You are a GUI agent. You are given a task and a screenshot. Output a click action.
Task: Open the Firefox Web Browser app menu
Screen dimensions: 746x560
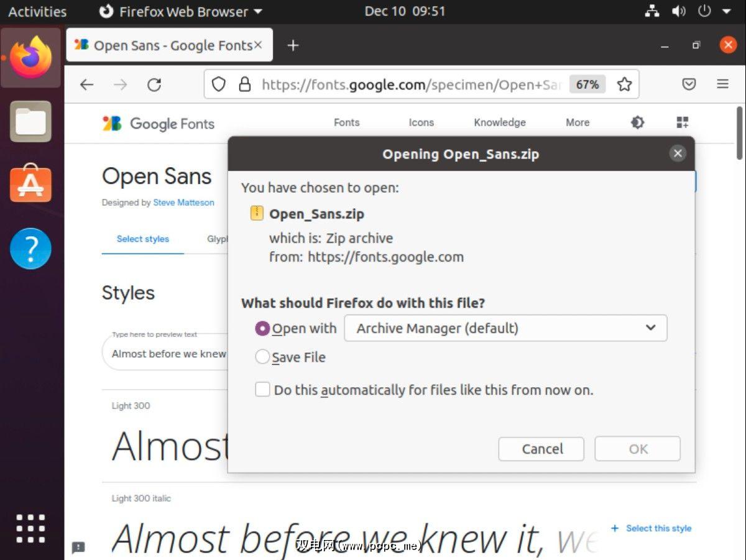[x=181, y=11]
